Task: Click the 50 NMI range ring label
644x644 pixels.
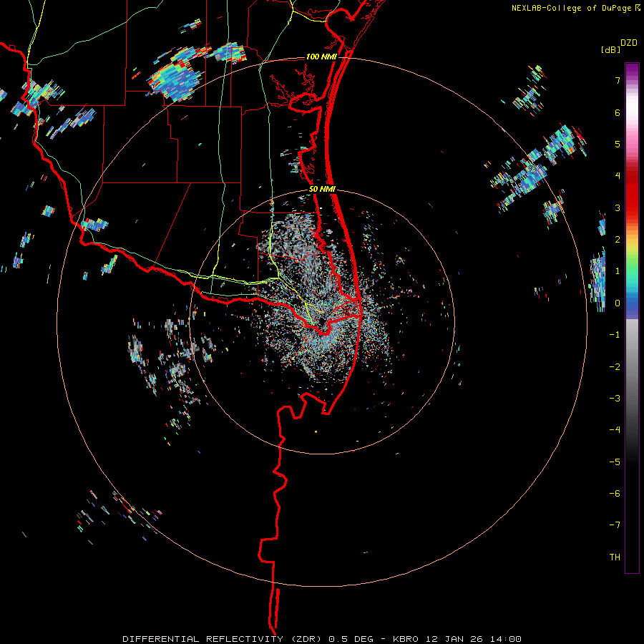Action: coord(323,190)
